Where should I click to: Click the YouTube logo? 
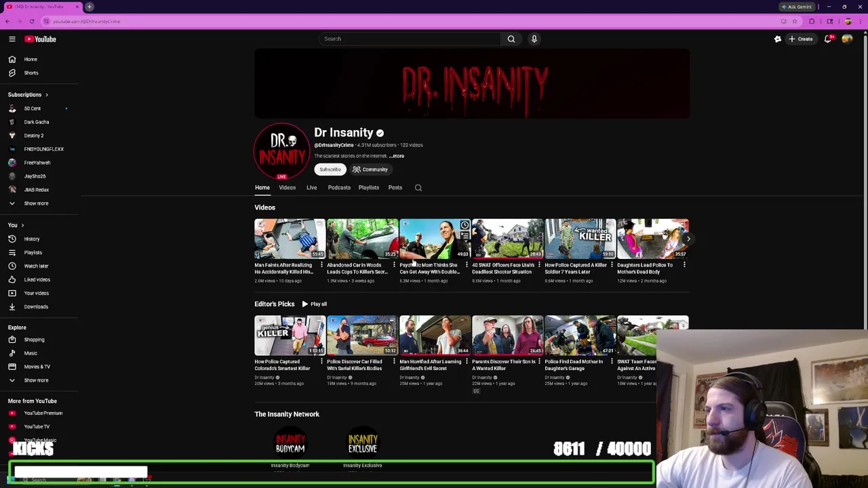click(x=41, y=39)
